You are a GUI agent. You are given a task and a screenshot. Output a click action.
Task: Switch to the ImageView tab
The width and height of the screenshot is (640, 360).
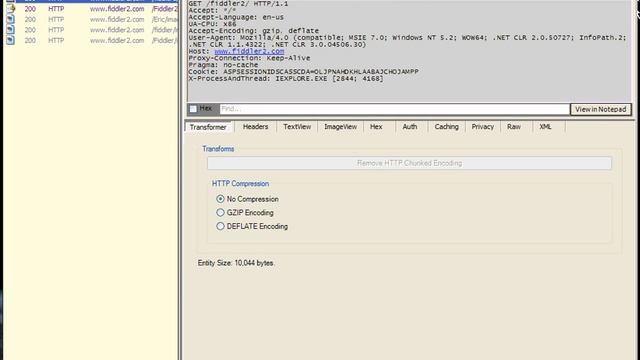pos(340,127)
